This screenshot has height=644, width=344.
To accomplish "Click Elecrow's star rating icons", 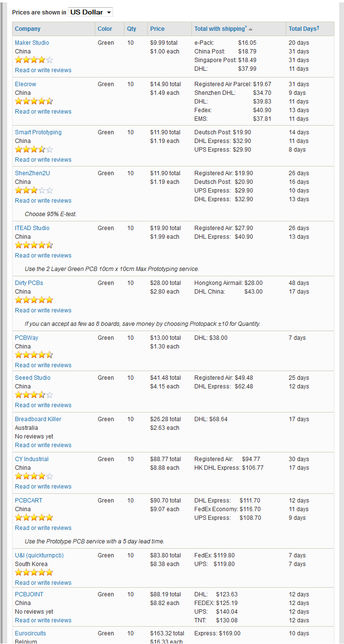I will [x=34, y=102].
